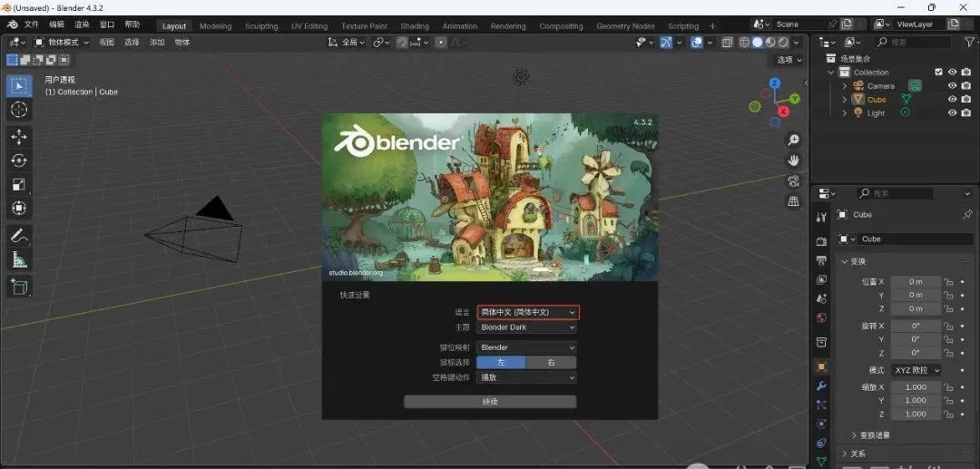
Task: Click the outliner search field
Action: (912, 42)
